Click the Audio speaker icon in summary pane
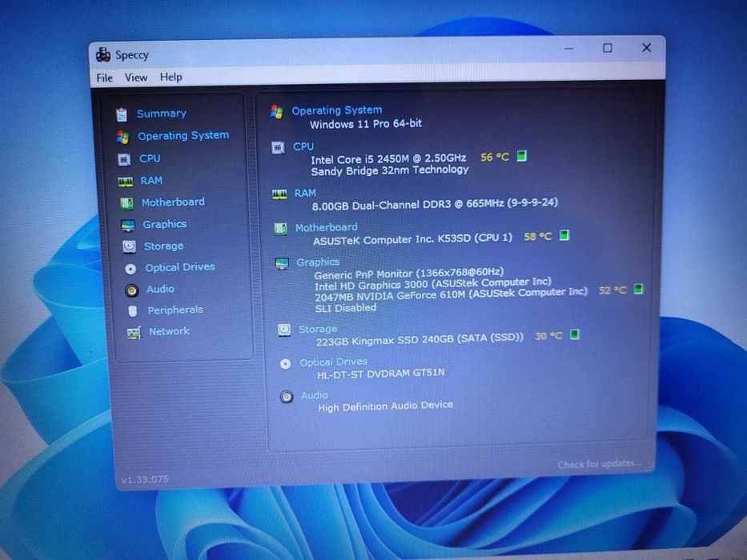This screenshot has height=560, width=747. pyautogui.click(x=287, y=397)
